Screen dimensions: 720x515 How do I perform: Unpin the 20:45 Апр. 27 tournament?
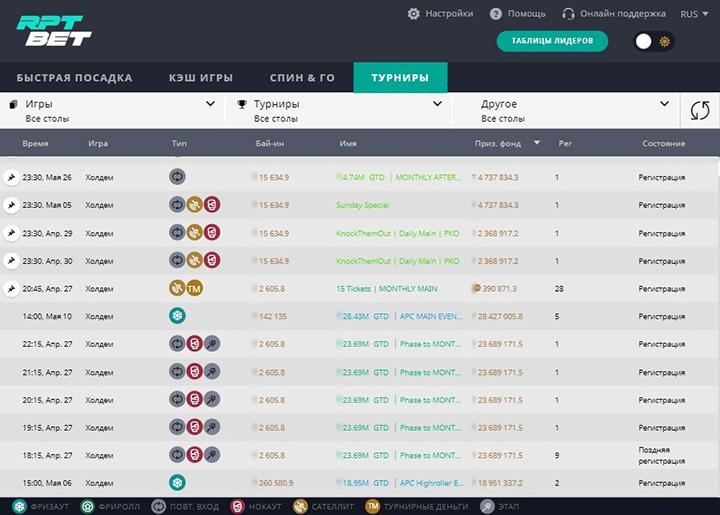10,289
